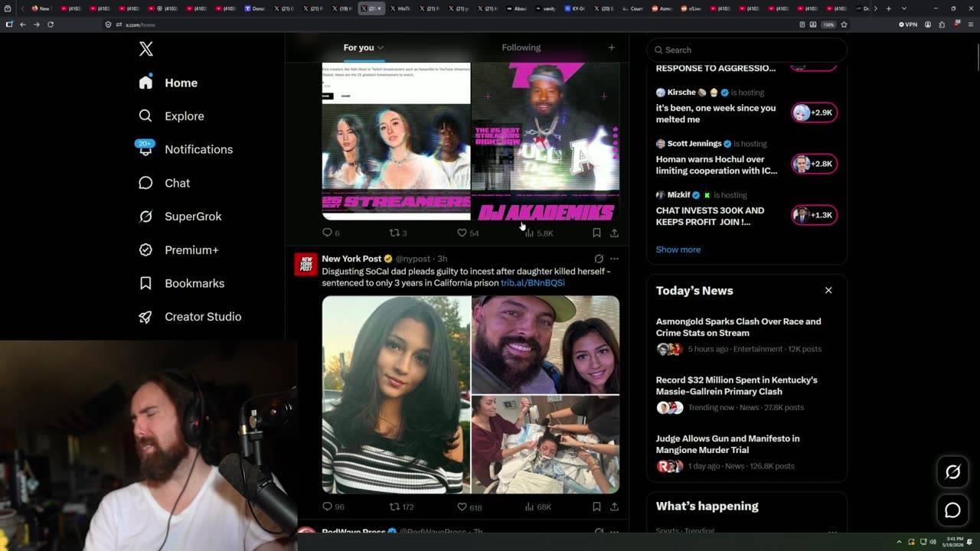Open browser tab list dropdown arrow
980x551 pixels.
click(x=903, y=8)
